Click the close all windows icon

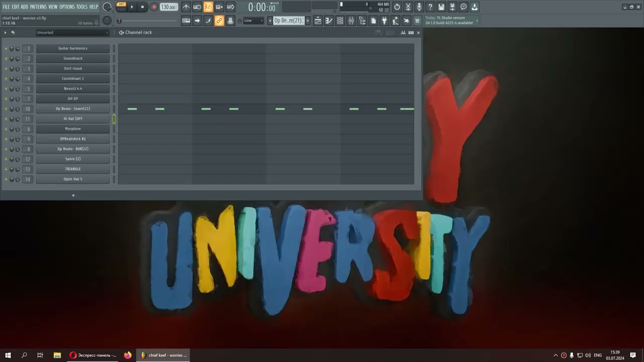pyautogui.click(x=407, y=21)
